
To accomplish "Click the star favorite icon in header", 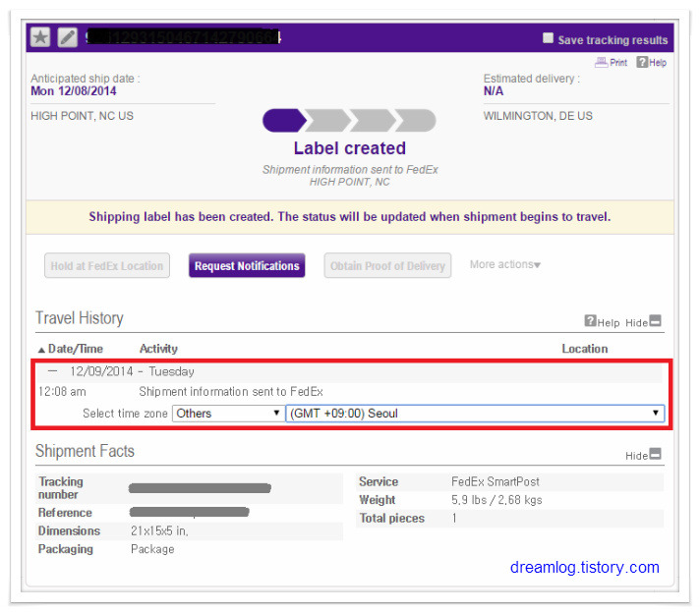I will click(x=40, y=37).
